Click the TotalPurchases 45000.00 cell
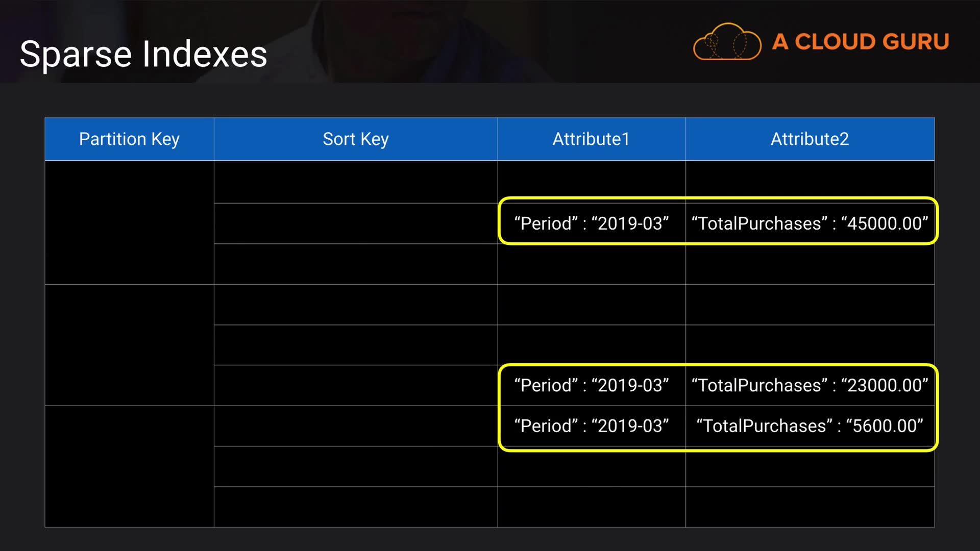 pos(810,223)
